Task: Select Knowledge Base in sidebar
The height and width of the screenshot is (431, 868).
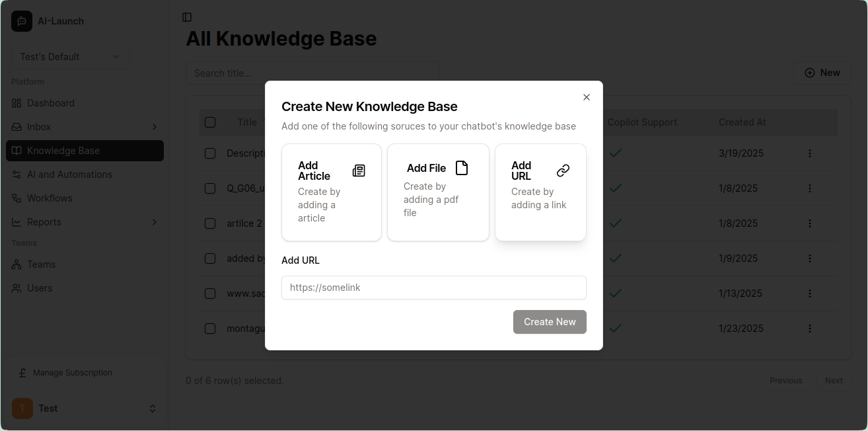Action: pyautogui.click(x=85, y=151)
